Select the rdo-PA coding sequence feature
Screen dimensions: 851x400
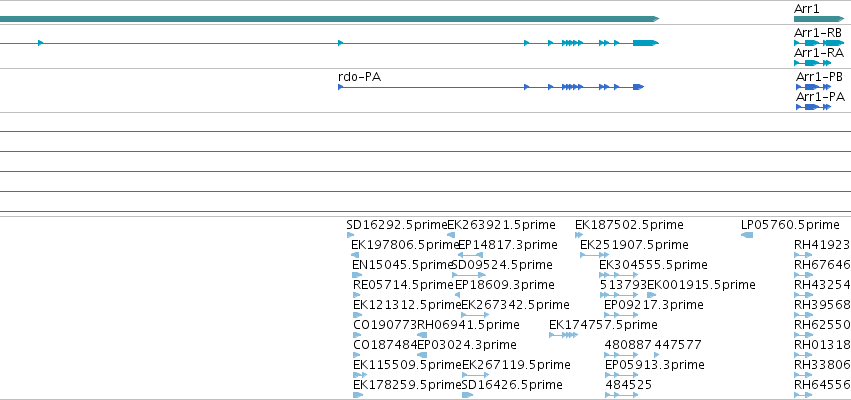491,87
